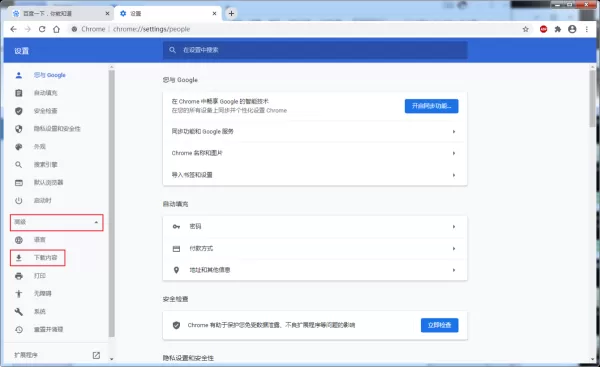Viewport: 600px width, 367px height.
Task: Go back using the browser back arrow
Action: 13,29
